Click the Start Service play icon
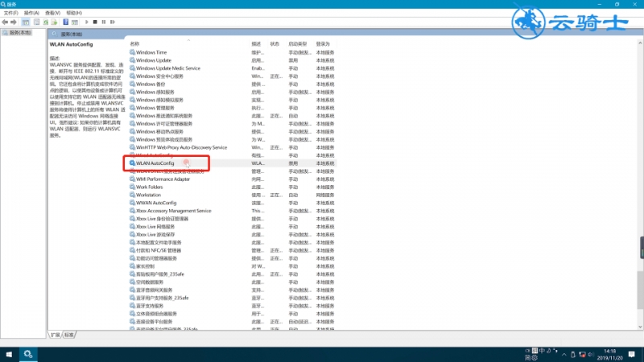Viewport: 644px width, 362px height. [x=86, y=23]
